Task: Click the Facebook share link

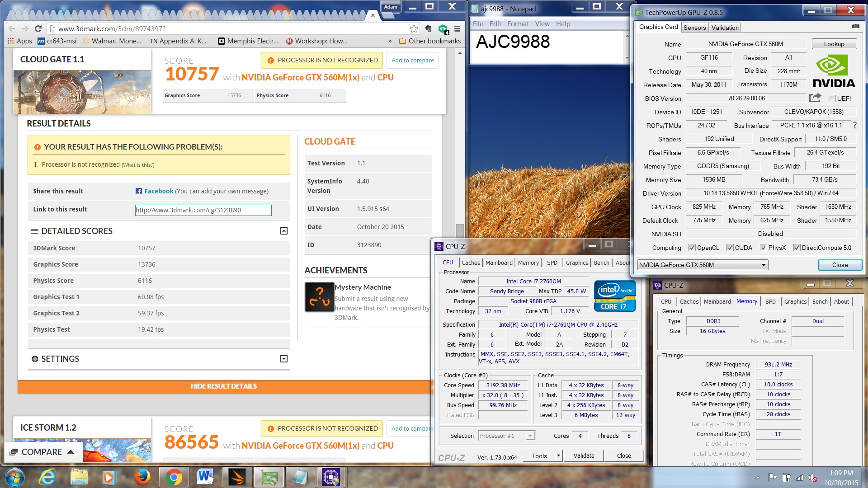Action: 159,191
